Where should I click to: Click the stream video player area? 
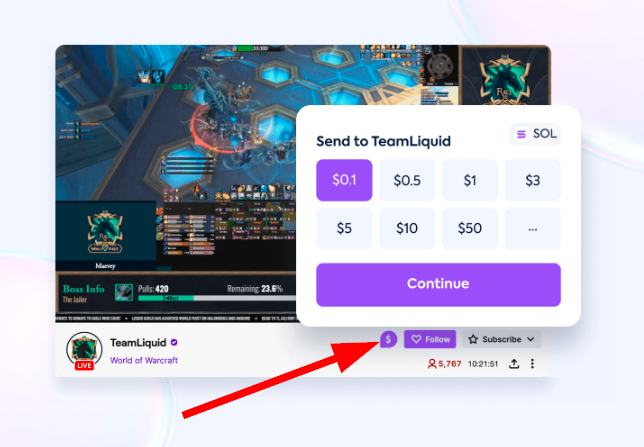[177, 184]
